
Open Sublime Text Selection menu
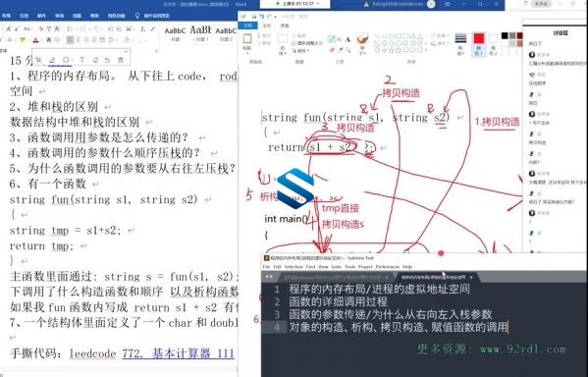tap(294, 267)
